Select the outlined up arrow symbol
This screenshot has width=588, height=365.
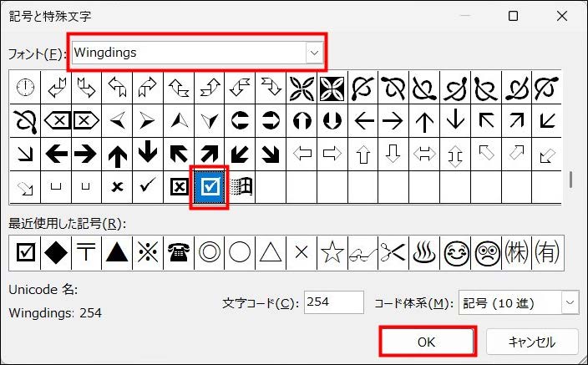(363, 154)
